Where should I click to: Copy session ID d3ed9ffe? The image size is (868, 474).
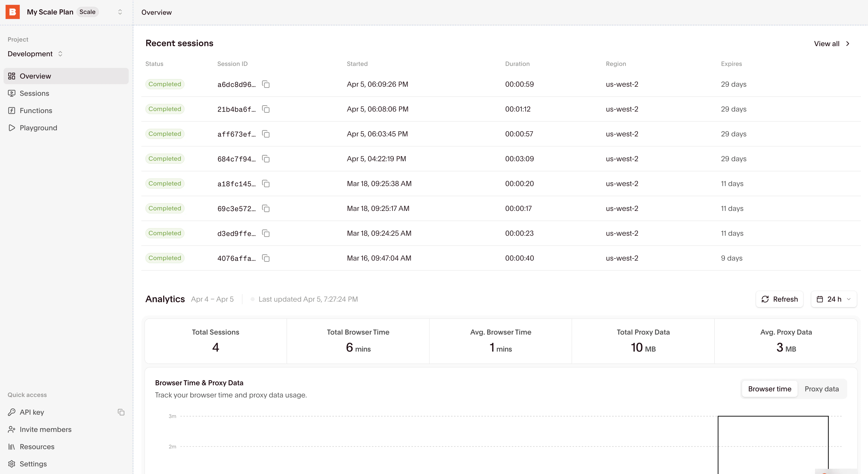266,233
